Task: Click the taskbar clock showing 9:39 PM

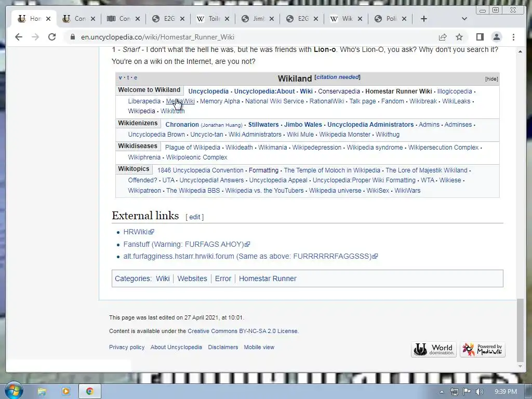Action: [506, 392]
